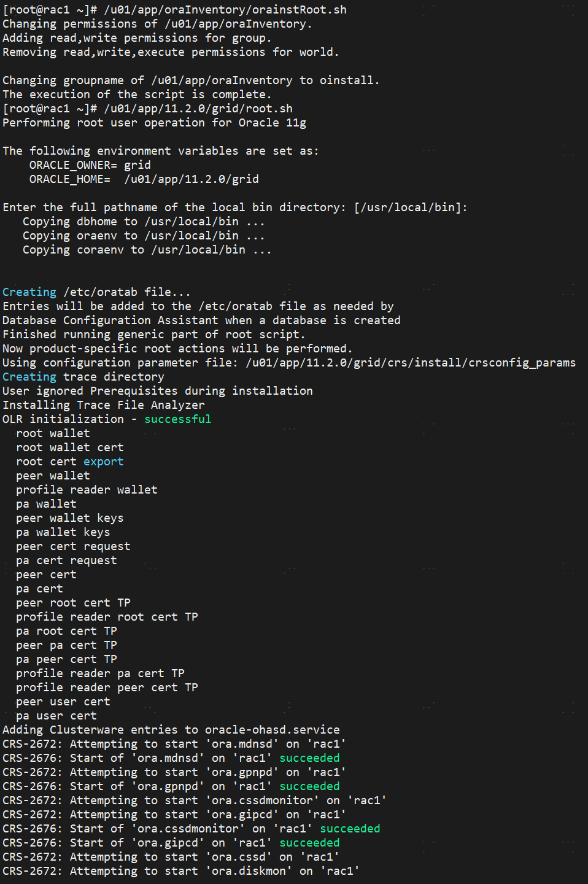Click the [/usr/local/bin] default prompt text

[411, 207]
